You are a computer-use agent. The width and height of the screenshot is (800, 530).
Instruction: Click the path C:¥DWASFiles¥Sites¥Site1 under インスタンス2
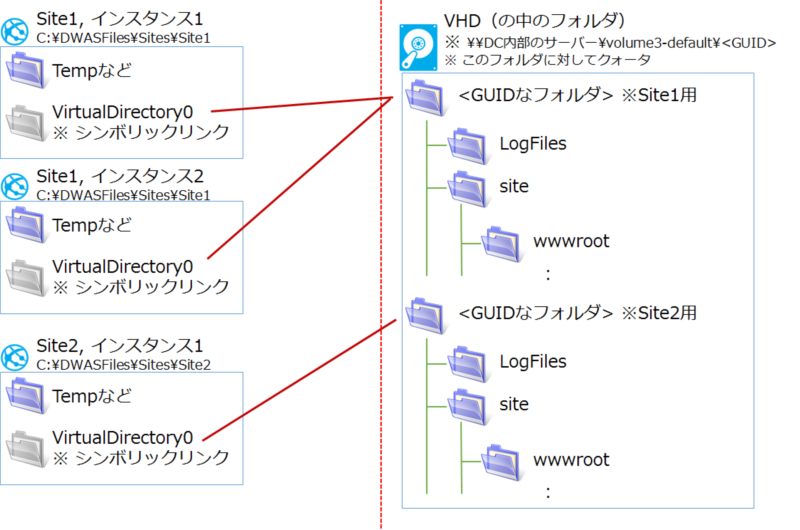point(123,195)
